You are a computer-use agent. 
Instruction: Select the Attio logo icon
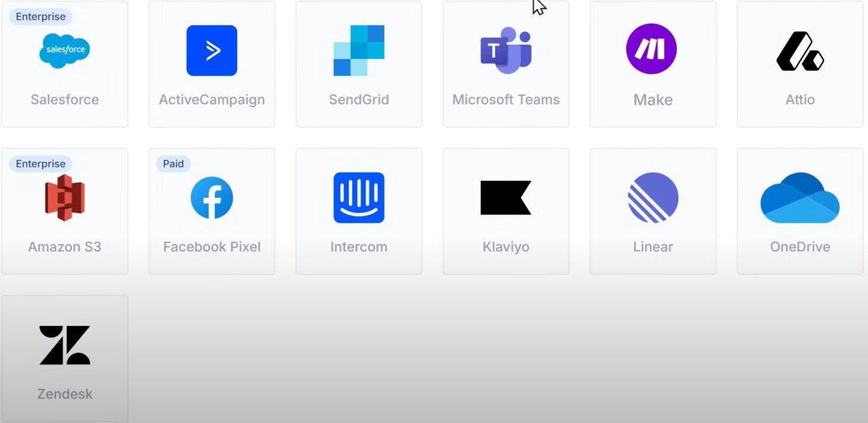coord(800,51)
